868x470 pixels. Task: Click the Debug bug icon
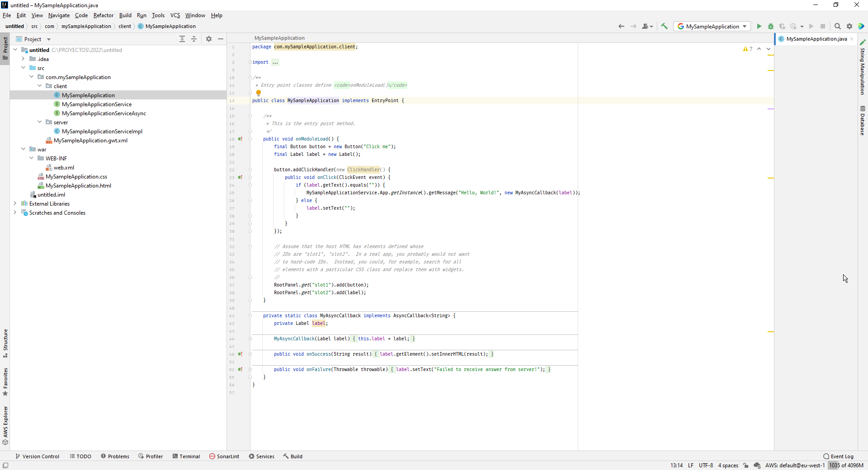(771, 27)
